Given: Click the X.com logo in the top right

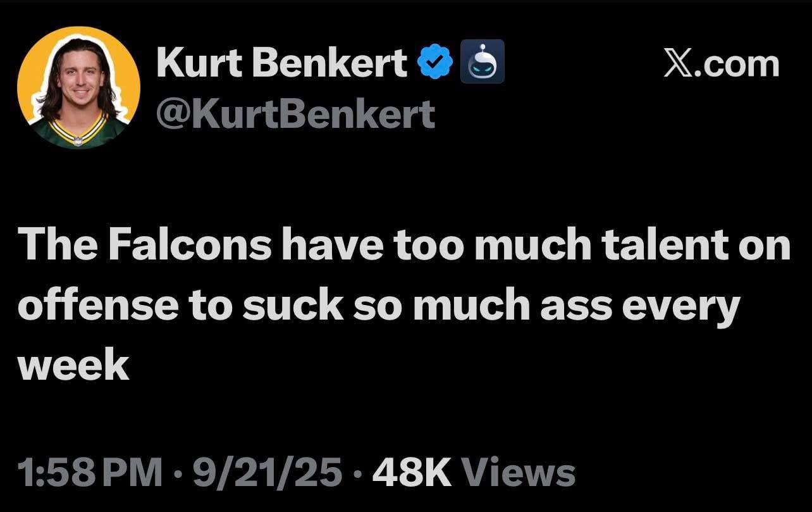Looking at the screenshot, I should (721, 63).
